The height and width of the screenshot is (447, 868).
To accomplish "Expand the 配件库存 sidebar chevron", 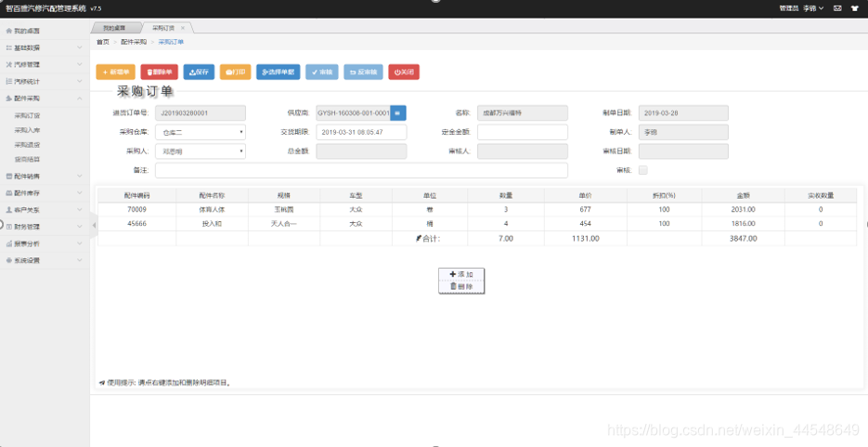I will (x=79, y=192).
